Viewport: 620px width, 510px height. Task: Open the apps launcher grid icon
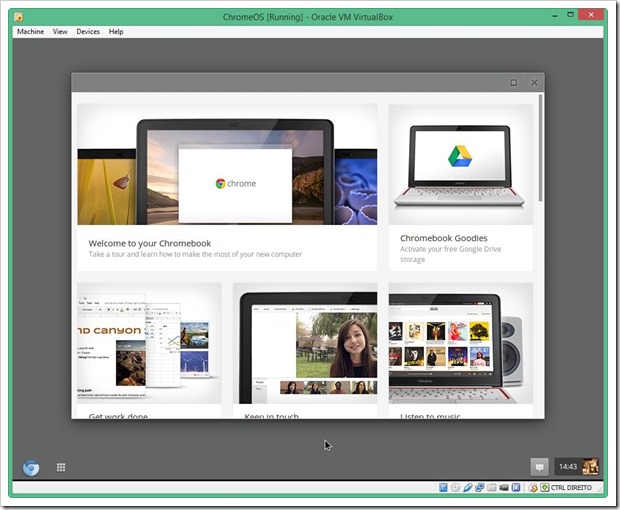61,467
